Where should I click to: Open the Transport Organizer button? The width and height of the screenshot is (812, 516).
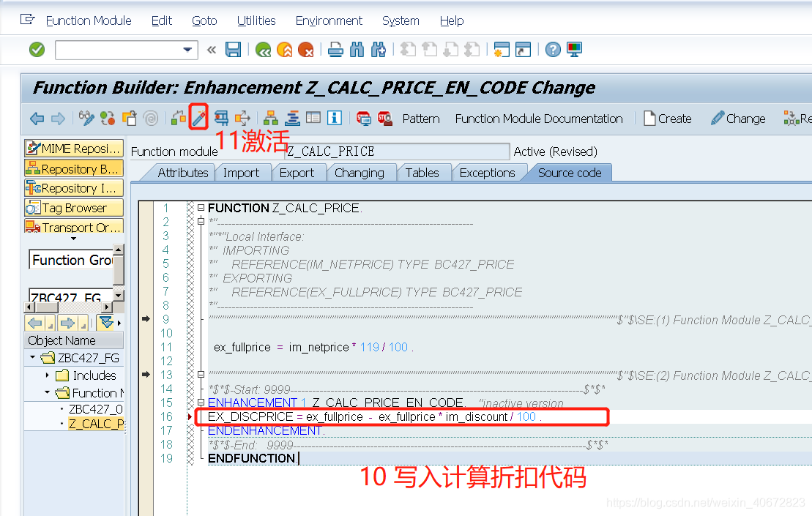(x=74, y=227)
